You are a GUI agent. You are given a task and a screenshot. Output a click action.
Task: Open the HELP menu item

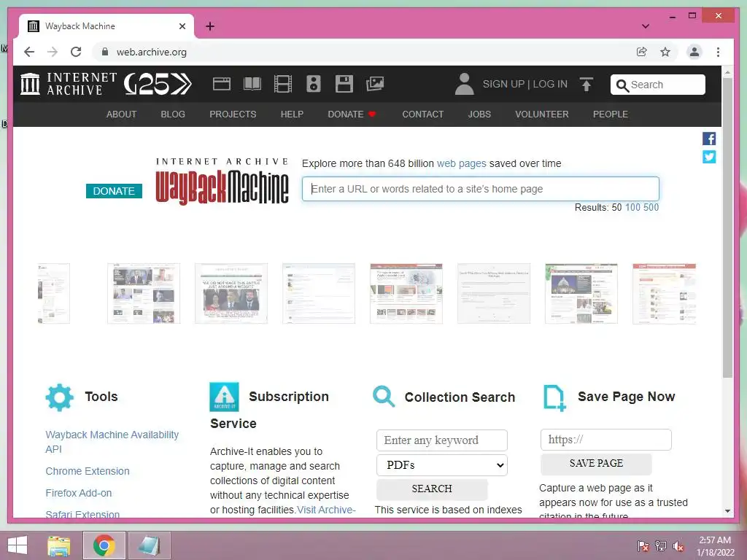[292, 114]
